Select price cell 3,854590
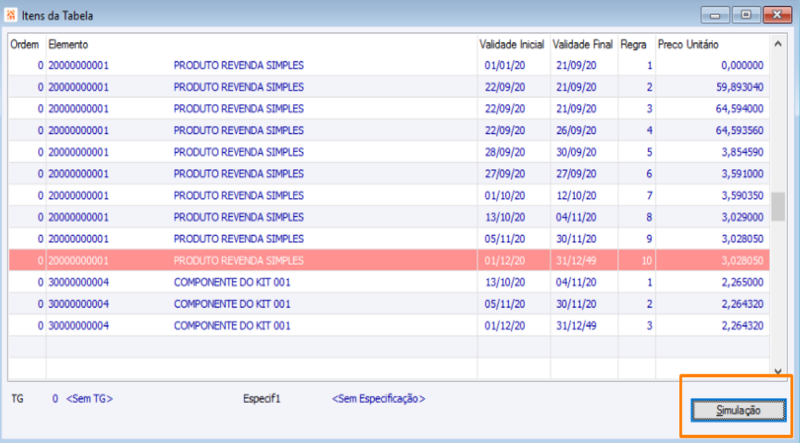 click(x=742, y=152)
